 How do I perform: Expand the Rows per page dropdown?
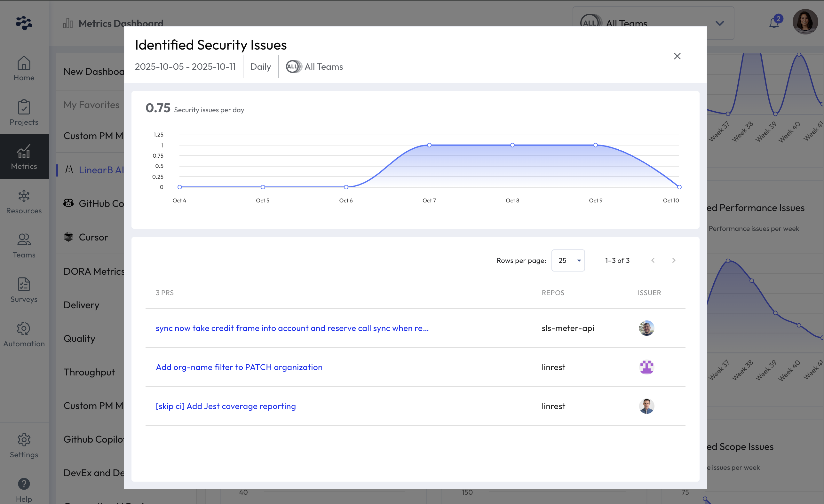pyautogui.click(x=568, y=260)
